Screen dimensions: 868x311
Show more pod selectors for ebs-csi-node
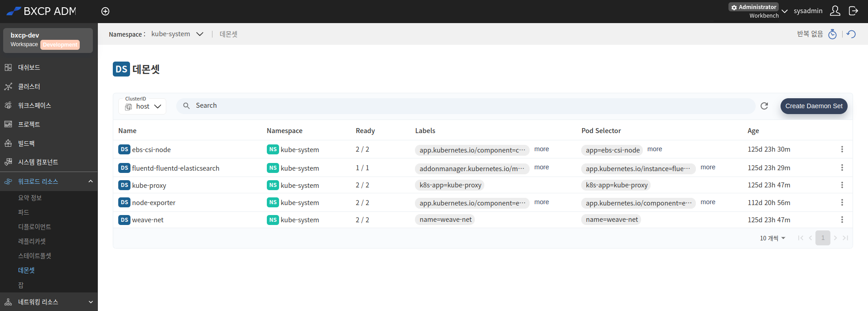pyautogui.click(x=655, y=149)
